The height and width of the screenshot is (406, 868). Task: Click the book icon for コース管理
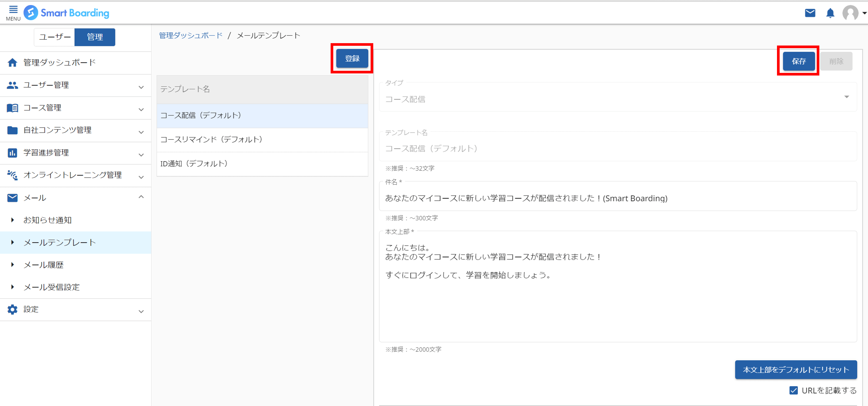(x=12, y=108)
